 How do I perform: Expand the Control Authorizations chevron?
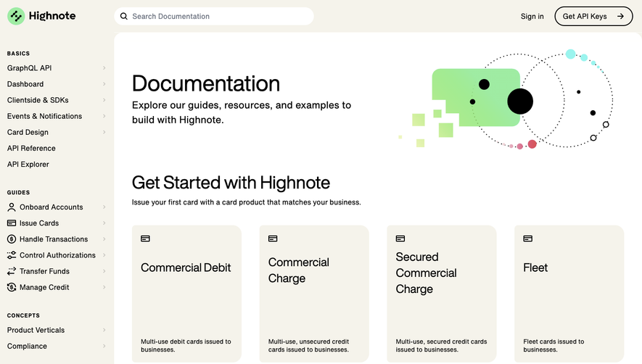click(104, 255)
